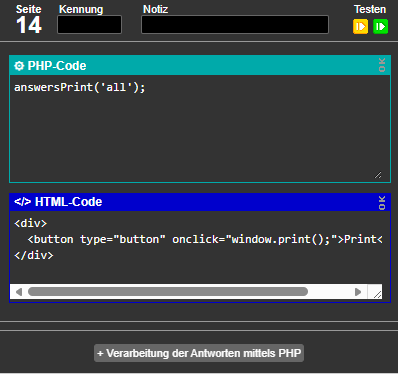Click the button onclick window.print code line
Image resolution: width=398 pixels, height=374 pixels.
click(x=205, y=239)
